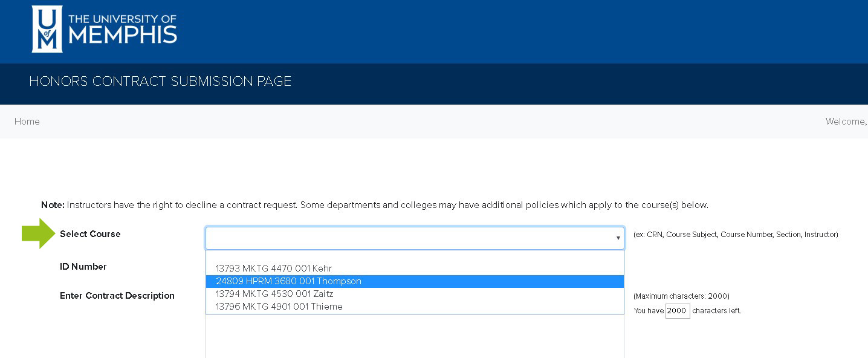Image resolution: width=868 pixels, height=358 pixels.
Task: Click the Note about instructor contract rights
Action: (375, 205)
